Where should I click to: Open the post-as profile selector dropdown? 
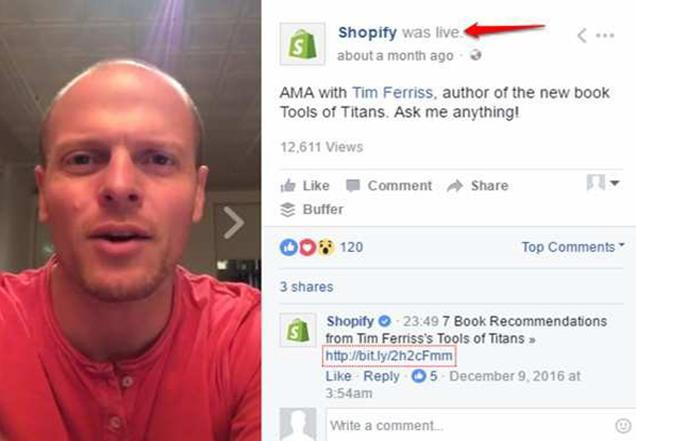coord(603,183)
